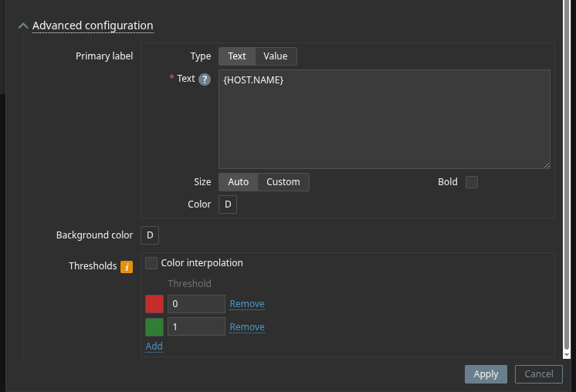Click the green threshold color swatch

pyautogui.click(x=154, y=327)
